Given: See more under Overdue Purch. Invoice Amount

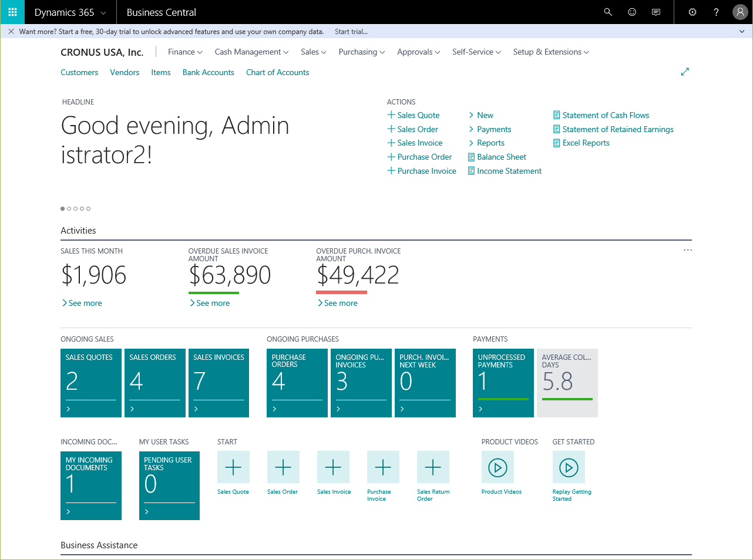Looking at the screenshot, I should [x=337, y=303].
